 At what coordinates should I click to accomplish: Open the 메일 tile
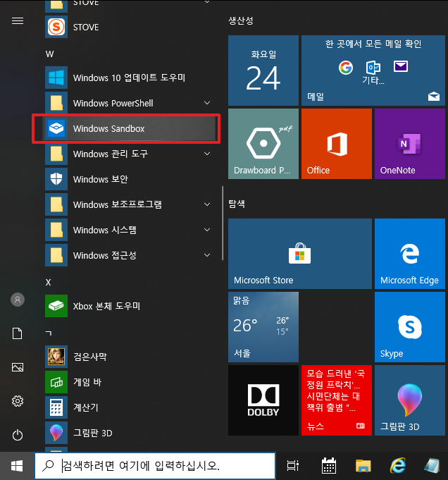[x=373, y=70]
